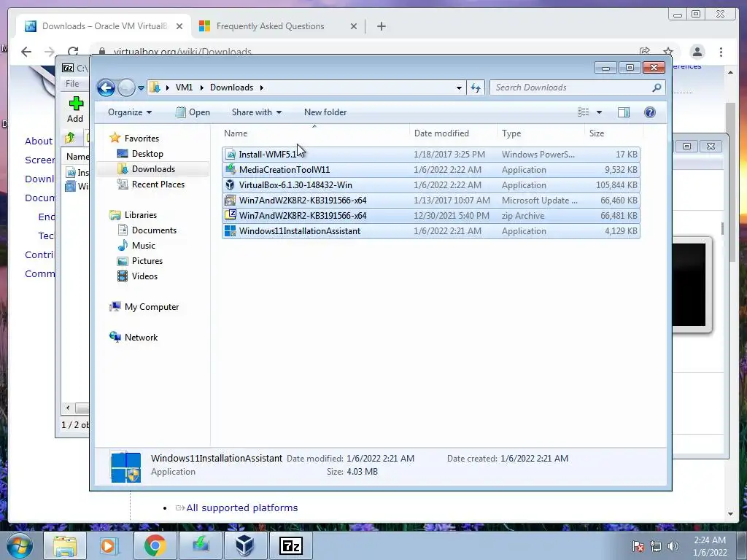Open Documents library

pos(154,230)
